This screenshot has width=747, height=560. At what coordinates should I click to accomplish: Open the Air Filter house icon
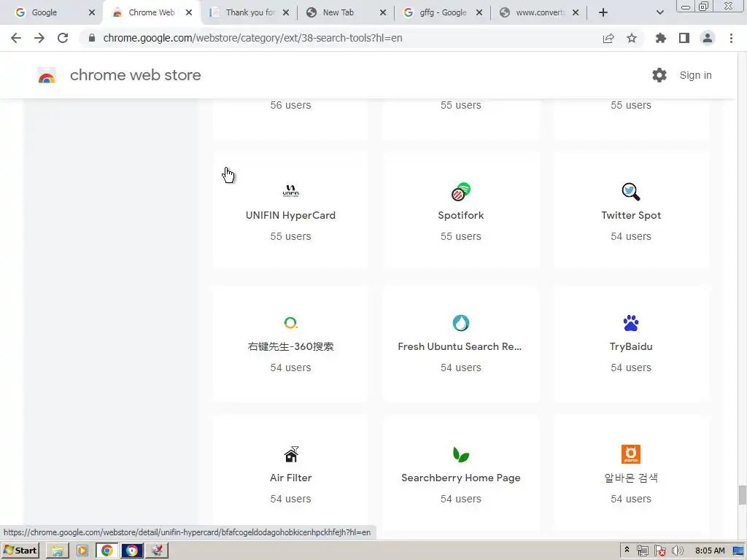point(291,454)
